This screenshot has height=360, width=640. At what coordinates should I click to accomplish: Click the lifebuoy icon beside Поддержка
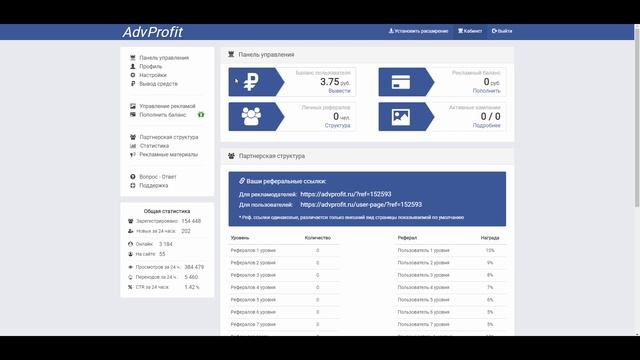tap(133, 185)
